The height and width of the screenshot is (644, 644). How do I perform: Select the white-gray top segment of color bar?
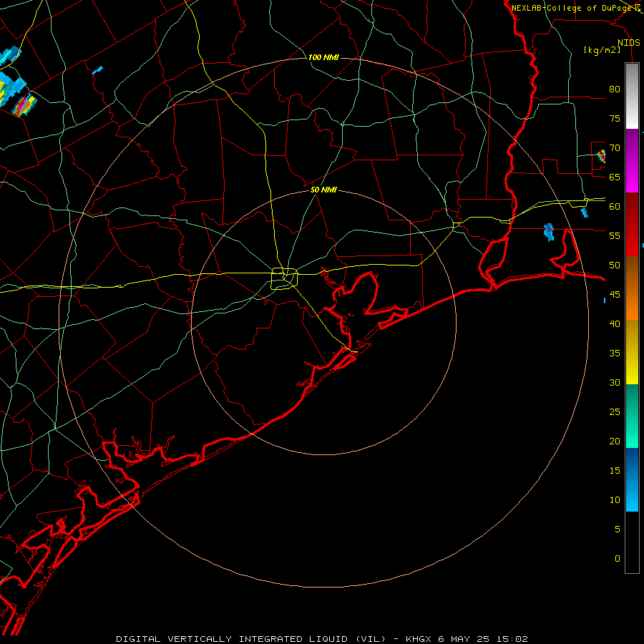(632, 96)
